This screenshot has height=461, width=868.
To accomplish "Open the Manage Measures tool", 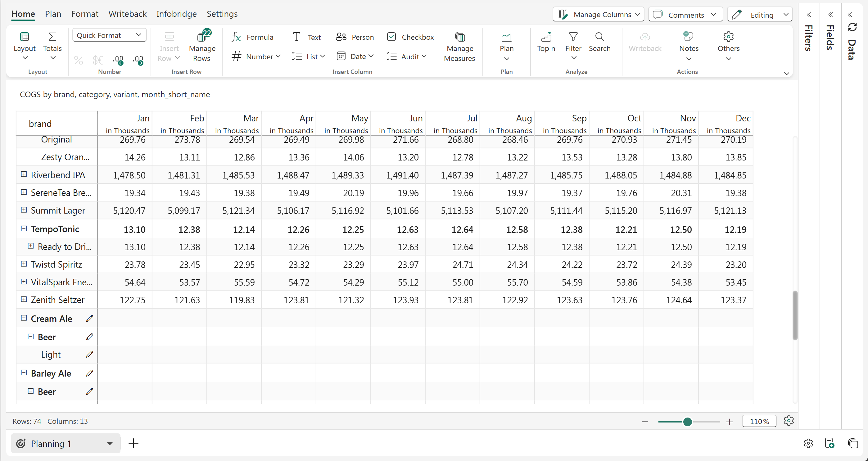I will click(x=459, y=36).
